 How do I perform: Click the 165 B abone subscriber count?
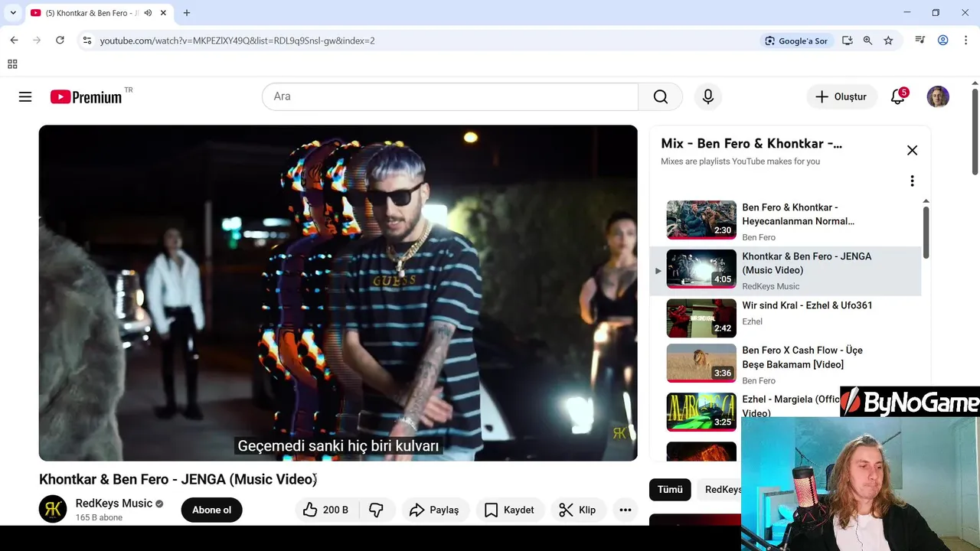pos(99,517)
